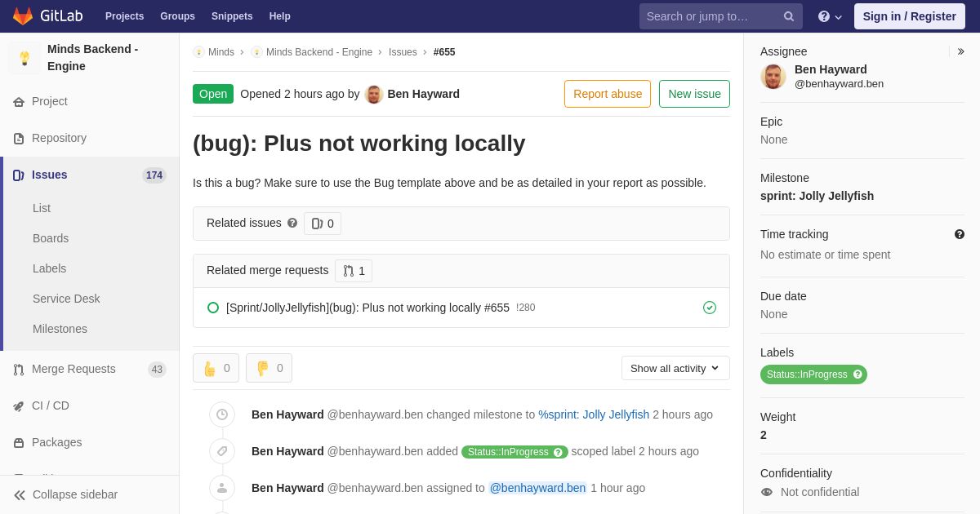The height and width of the screenshot is (514, 980).
Task: Open the Projects menu in top bar
Action: tap(124, 16)
